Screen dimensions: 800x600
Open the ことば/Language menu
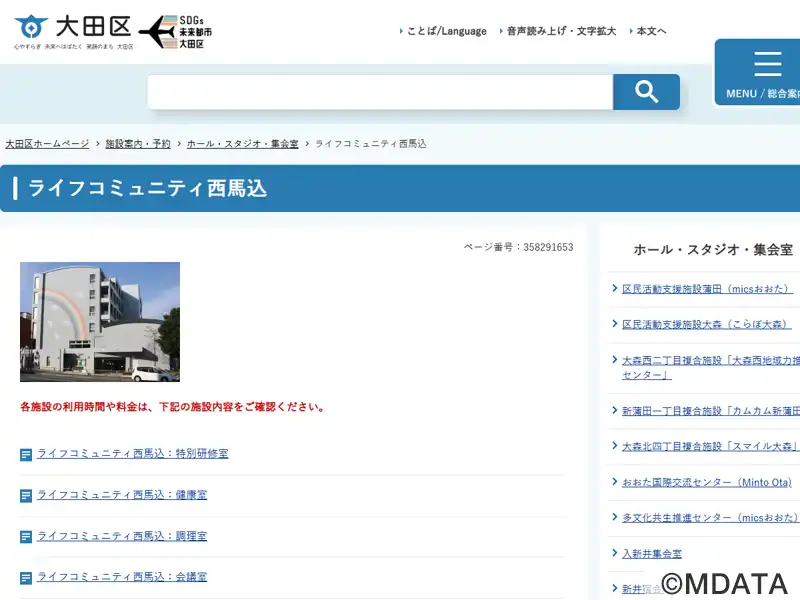[445, 31]
